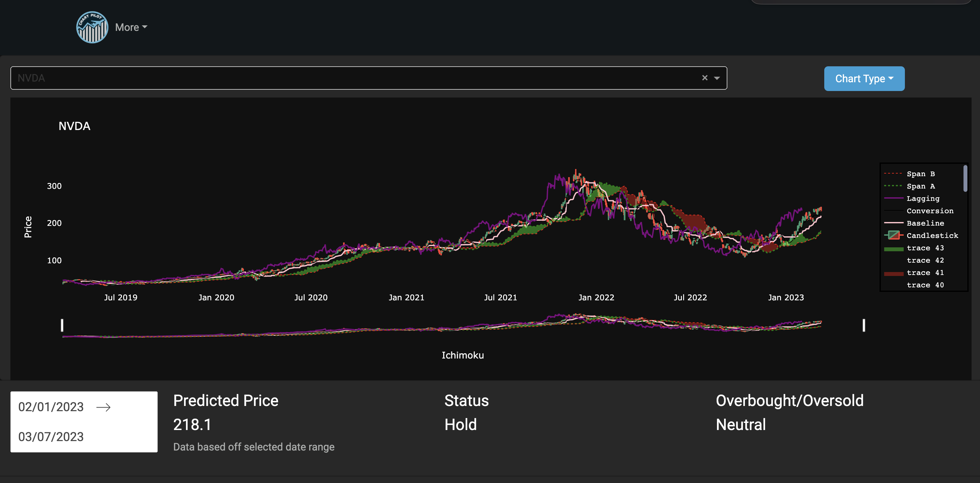Open the More navigation menu
Viewport: 980px width, 483px height.
[131, 27]
